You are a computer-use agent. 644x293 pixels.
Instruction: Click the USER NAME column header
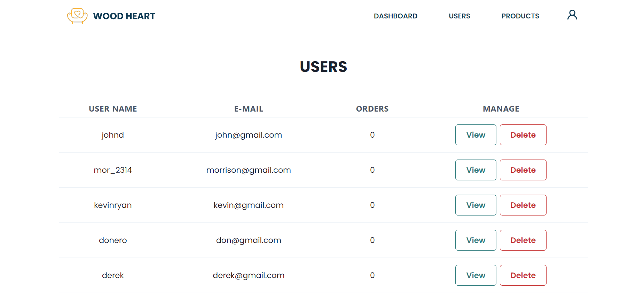point(113,109)
